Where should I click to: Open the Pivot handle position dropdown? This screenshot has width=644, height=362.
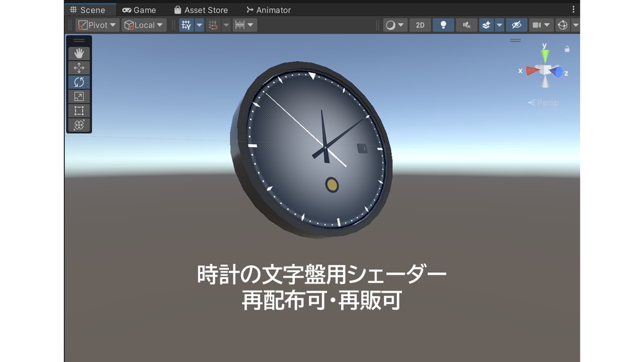(x=96, y=25)
